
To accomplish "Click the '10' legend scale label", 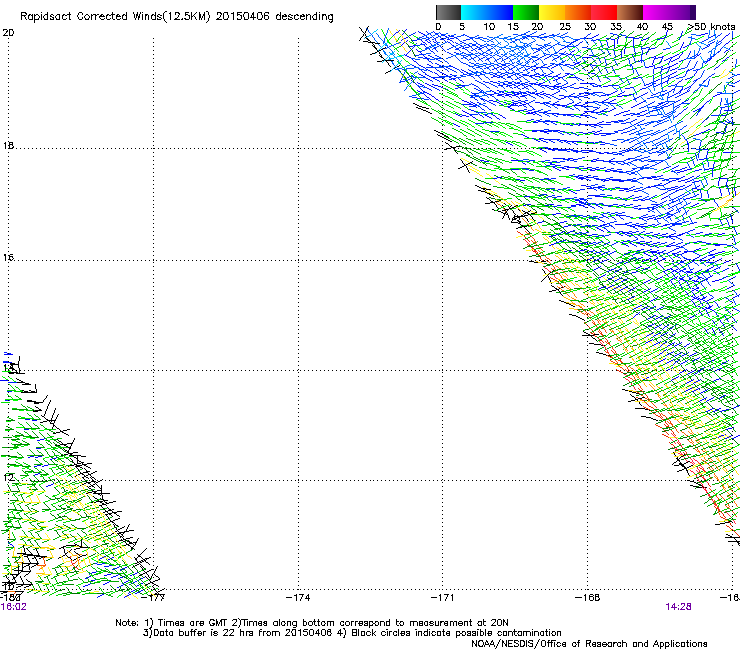I will (x=489, y=26).
